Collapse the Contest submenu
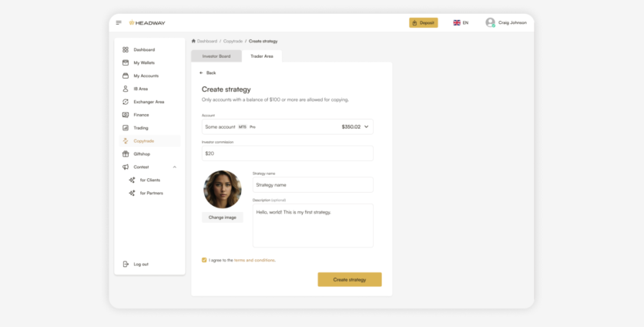Screen dimensions: 644x327 coord(174,167)
